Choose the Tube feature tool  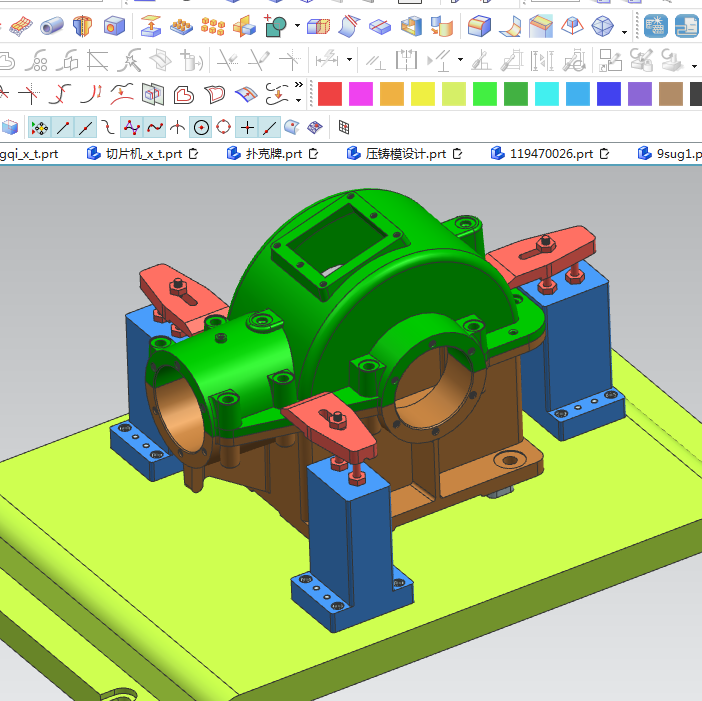[x=52, y=26]
